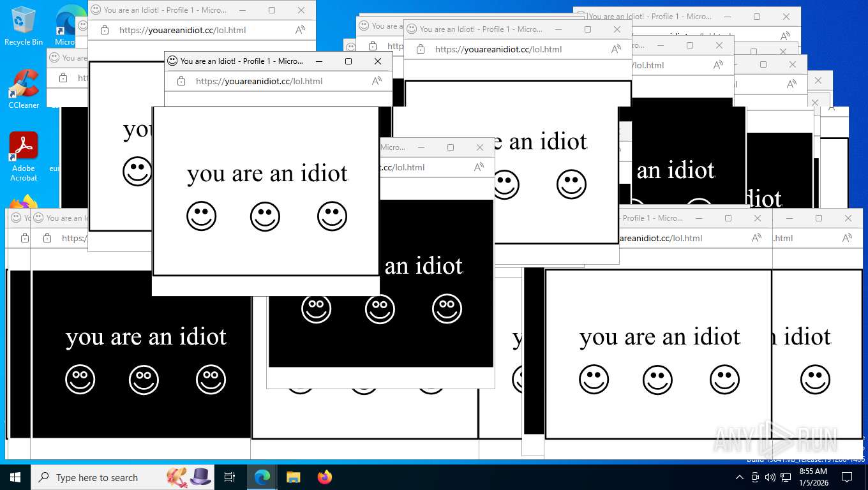Click lock icon in active dark-titled popup address bar
The height and width of the screenshot is (490, 868).
pyautogui.click(x=181, y=81)
